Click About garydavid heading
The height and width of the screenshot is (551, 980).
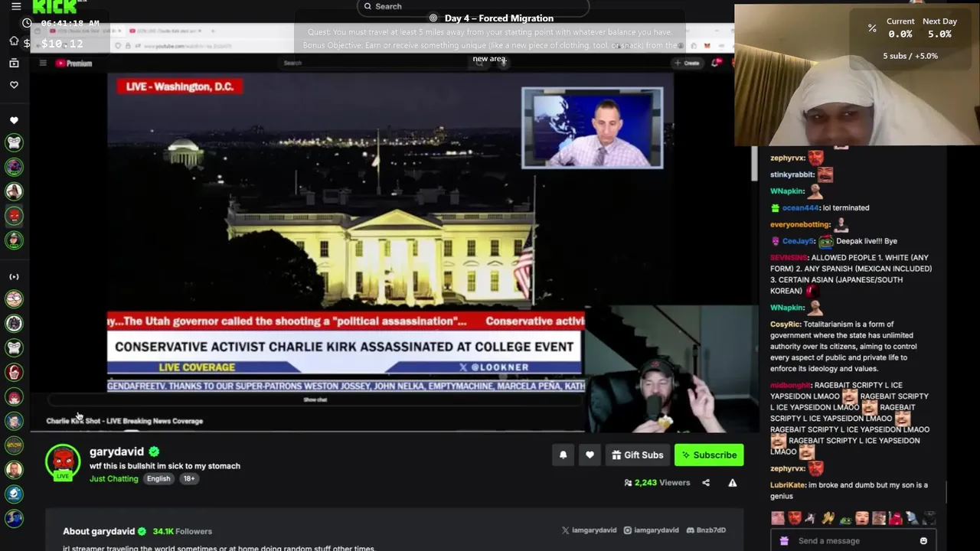[x=99, y=531]
